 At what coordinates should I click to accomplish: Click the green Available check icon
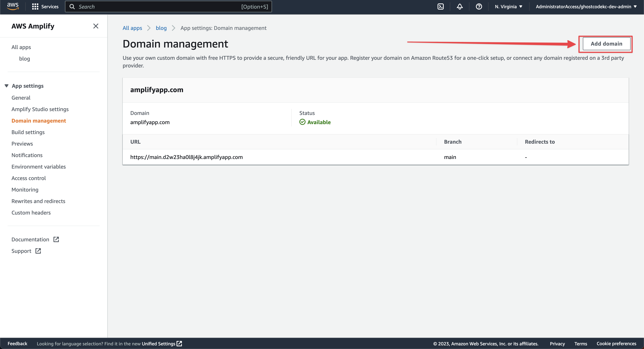point(302,122)
